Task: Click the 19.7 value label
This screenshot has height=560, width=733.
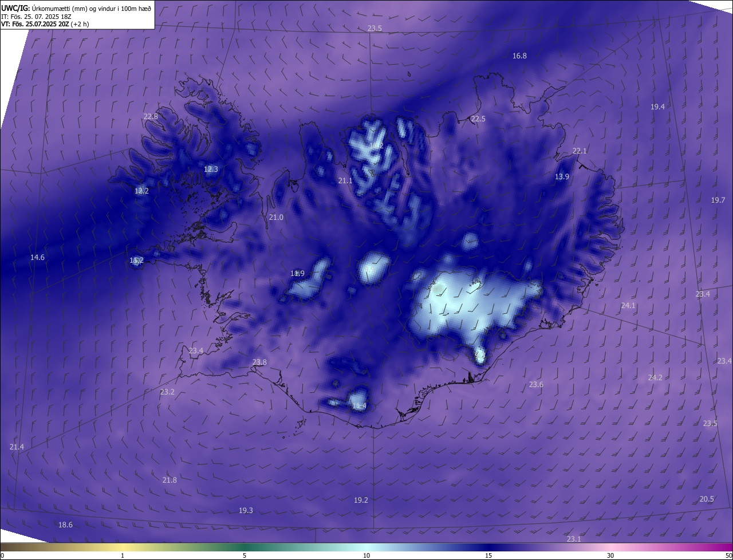Action: pos(718,200)
